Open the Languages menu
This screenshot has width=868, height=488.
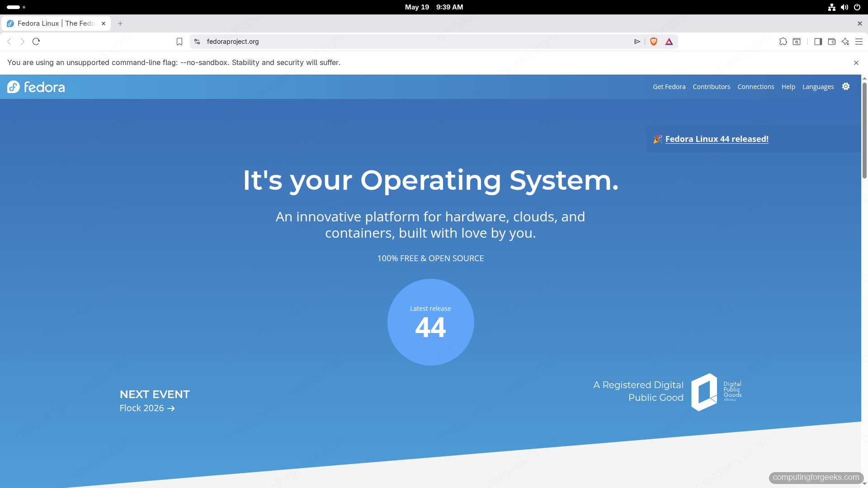point(818,87)
